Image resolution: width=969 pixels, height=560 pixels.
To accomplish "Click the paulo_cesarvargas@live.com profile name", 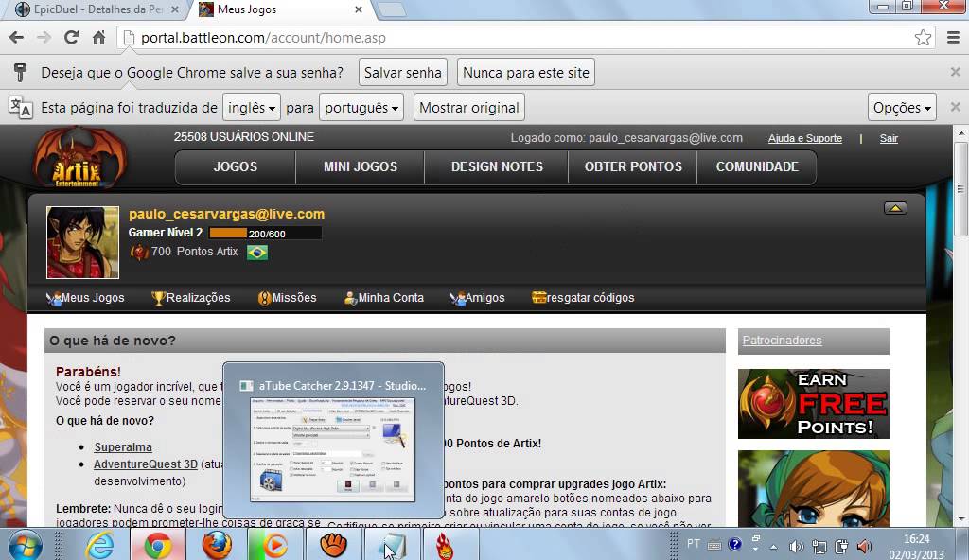I will point(226,214).
